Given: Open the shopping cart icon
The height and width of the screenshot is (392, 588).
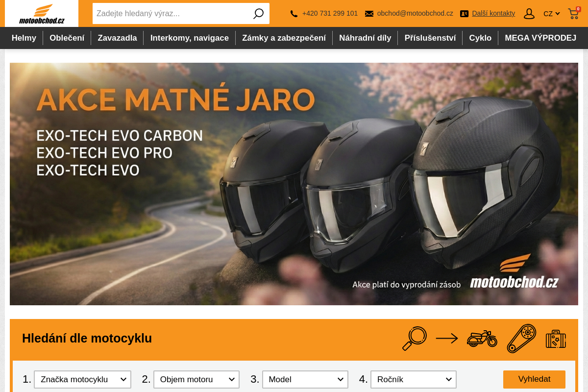Looking at the screenshot, I should click(573, 14).
